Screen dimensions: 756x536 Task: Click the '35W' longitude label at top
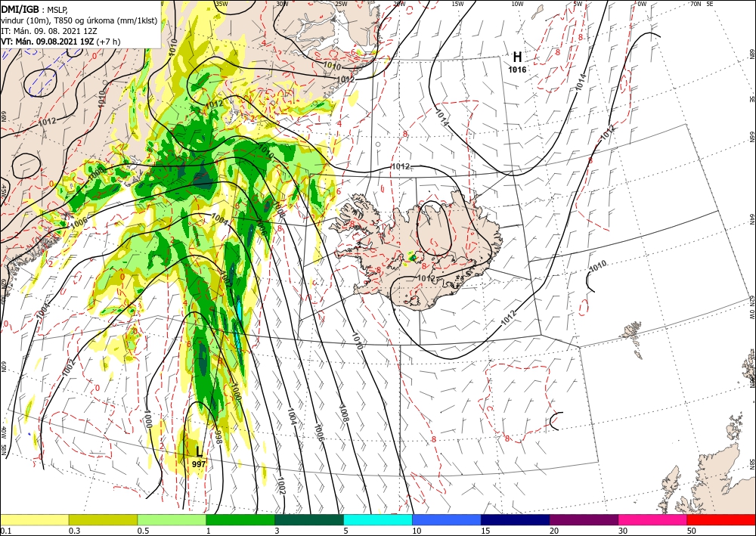[x=222, y=4]
